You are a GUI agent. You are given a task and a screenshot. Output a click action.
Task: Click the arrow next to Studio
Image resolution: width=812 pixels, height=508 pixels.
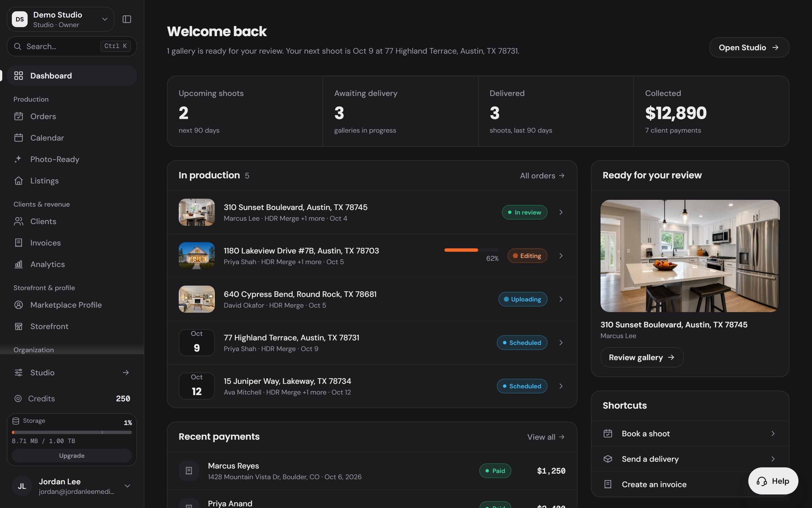point(126,373)
